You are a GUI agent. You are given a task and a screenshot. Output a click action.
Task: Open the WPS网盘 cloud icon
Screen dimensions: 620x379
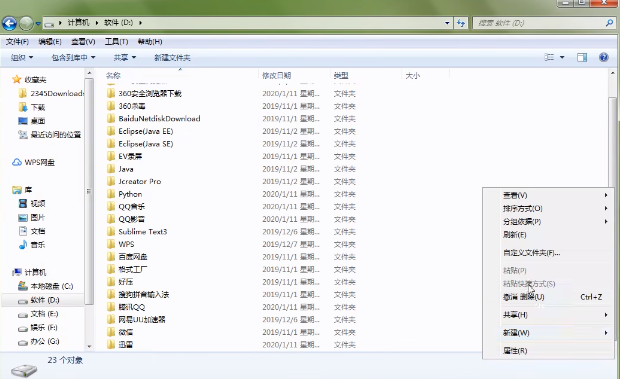tap(17, 162)
